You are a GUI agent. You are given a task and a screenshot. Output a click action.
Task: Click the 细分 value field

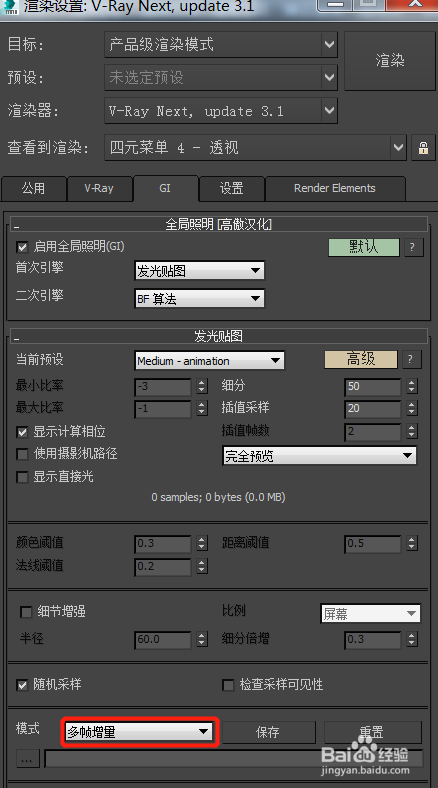(373, 386)
